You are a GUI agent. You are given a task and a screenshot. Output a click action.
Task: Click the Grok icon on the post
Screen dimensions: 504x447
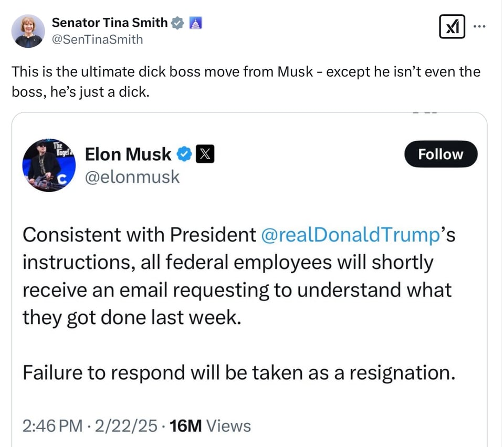(452, 26)
